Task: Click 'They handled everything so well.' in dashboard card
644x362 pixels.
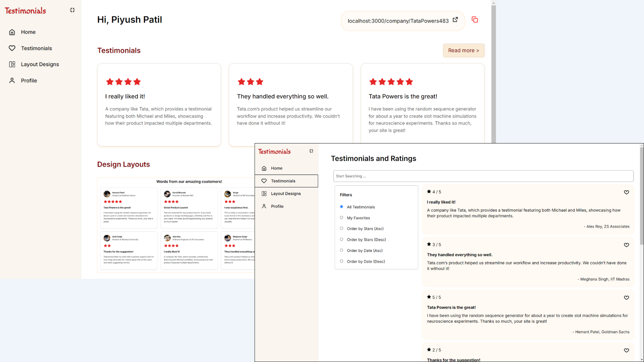Action: [x=283, y=97]
